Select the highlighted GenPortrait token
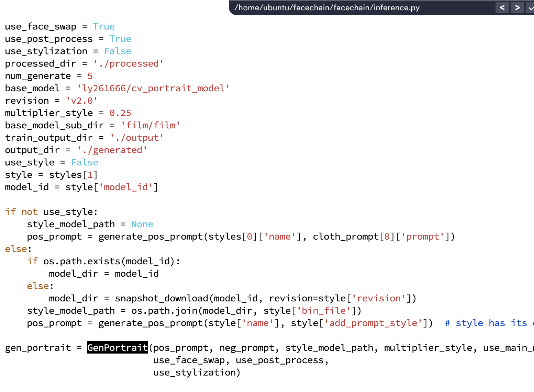Image resolution: width=534 pixels, height=392 pixels. coord(117,347)
